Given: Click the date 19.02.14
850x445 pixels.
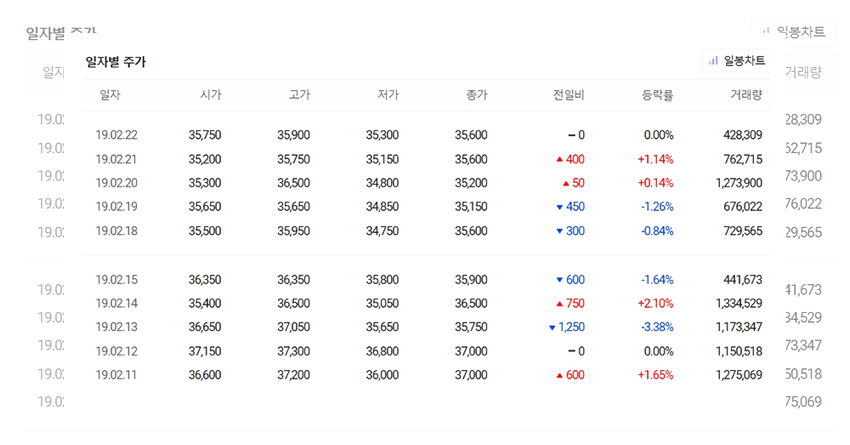Looking at the screenshot, I should 117,304.
